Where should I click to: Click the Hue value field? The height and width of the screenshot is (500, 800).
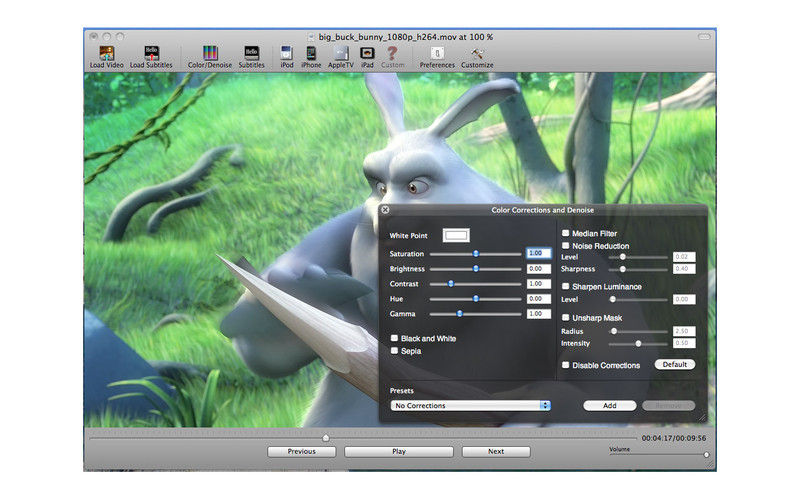click(539, 298)
